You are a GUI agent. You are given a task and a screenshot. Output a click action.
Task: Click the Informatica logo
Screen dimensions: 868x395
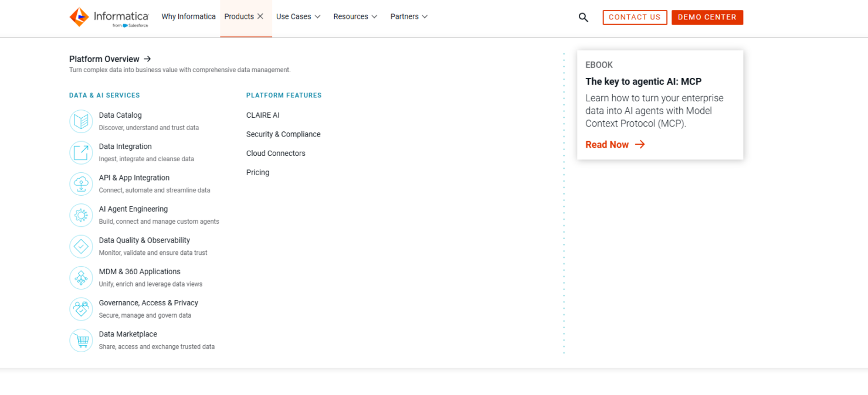109,17
